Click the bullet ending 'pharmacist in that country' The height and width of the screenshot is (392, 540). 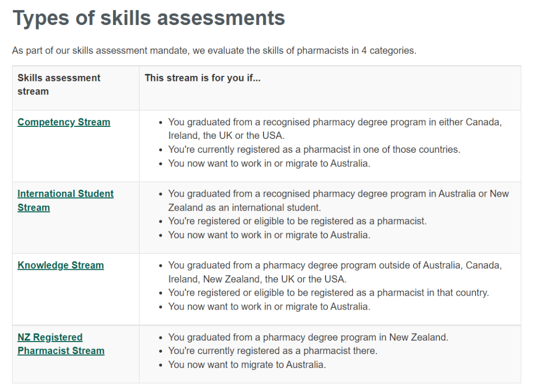click(328, 293)
